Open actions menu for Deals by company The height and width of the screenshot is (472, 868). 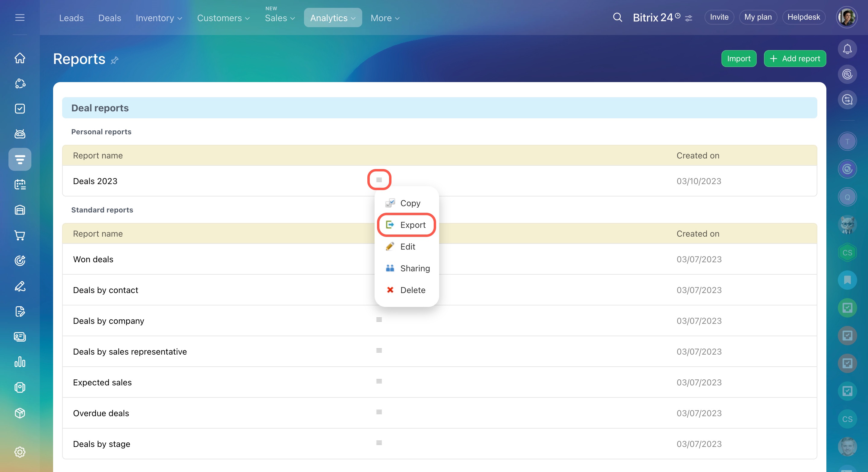coord(379,320)
